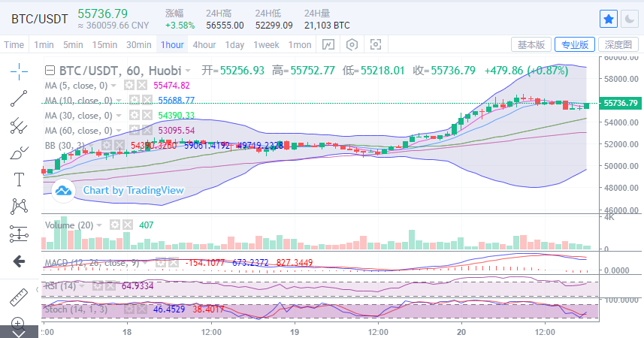
Task: Switch to 专业版 professional view
Action: click(575, 44)
